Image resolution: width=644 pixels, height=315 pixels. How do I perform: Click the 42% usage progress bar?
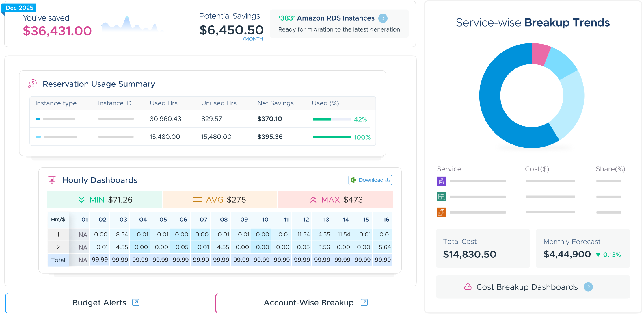point(332,119)
